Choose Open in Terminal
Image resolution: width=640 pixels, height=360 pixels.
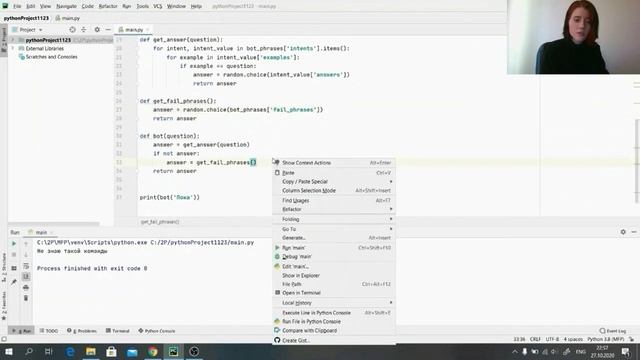pos(334,293)
